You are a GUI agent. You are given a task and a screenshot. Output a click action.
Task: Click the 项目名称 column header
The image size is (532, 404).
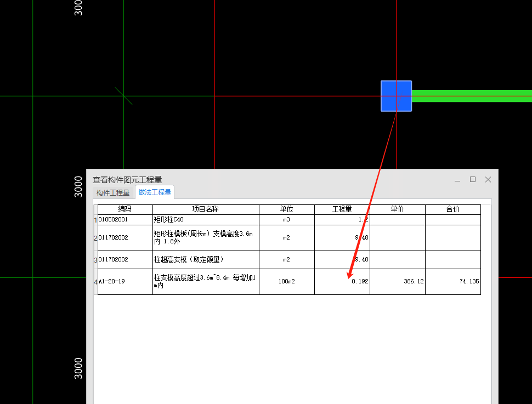click(206, 209)
